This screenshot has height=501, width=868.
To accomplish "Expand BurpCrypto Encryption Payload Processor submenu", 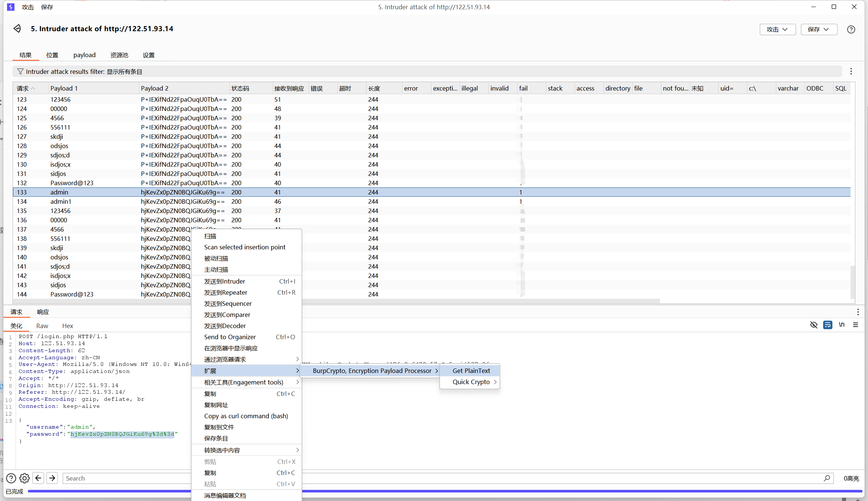I will pos(370,370).
